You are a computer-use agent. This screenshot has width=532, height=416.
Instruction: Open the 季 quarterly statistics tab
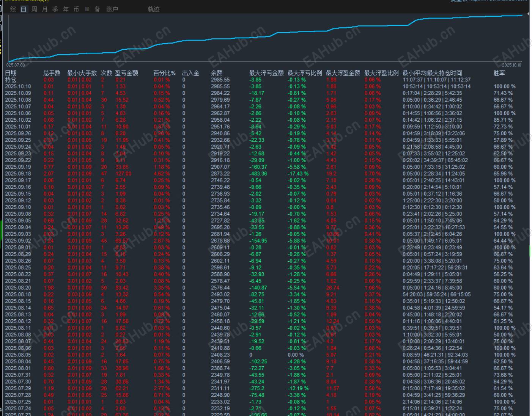point(55,9)
